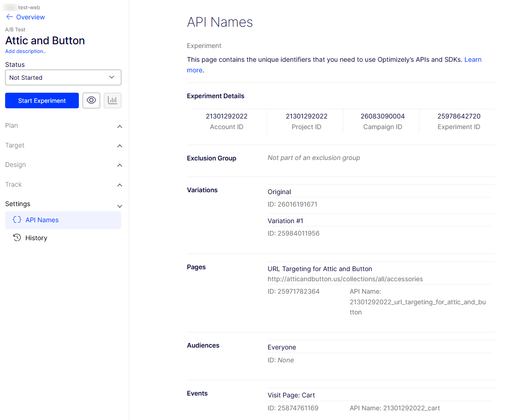Expand the Track section chevron
The image size is (508, 420).
tap(120, 185)
